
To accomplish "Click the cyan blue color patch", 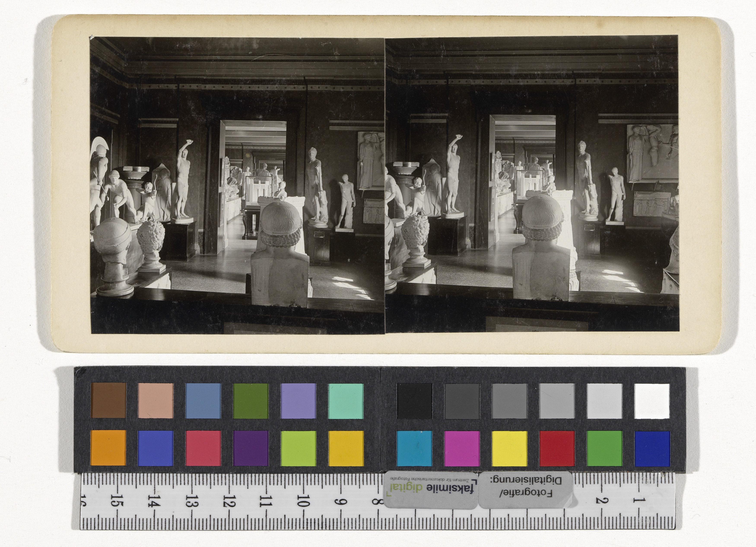I will 414,448.
